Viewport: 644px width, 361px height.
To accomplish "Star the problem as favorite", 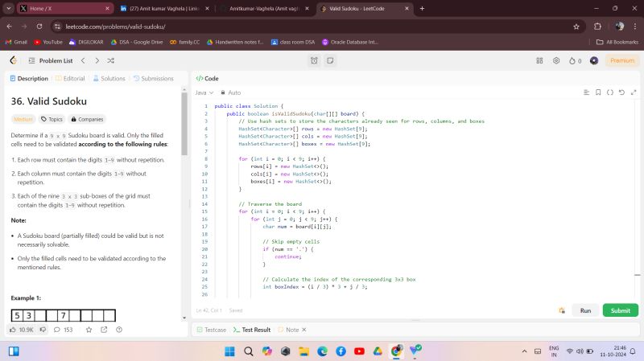I will (x=89, y=330).
